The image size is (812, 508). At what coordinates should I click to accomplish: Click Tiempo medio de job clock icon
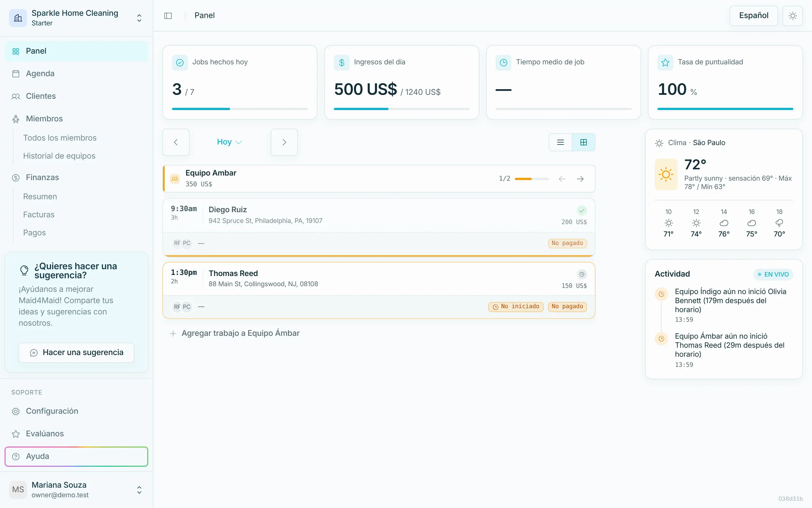[503, 62]
